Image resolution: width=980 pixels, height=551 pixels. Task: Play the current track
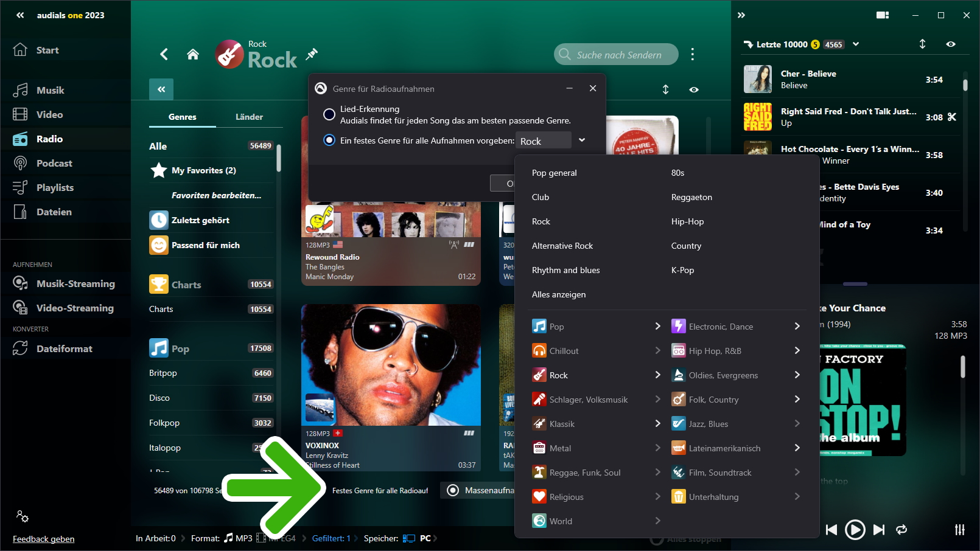click(855, 530)
